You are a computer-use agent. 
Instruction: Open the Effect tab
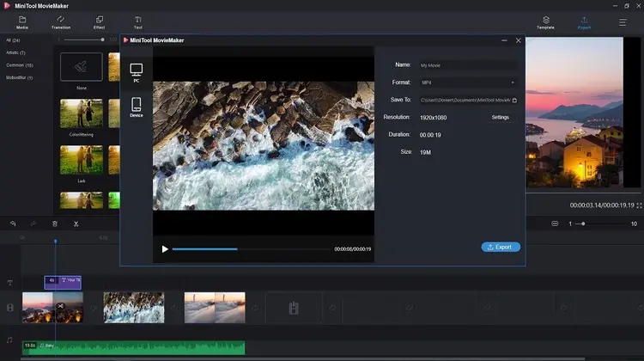100,21
